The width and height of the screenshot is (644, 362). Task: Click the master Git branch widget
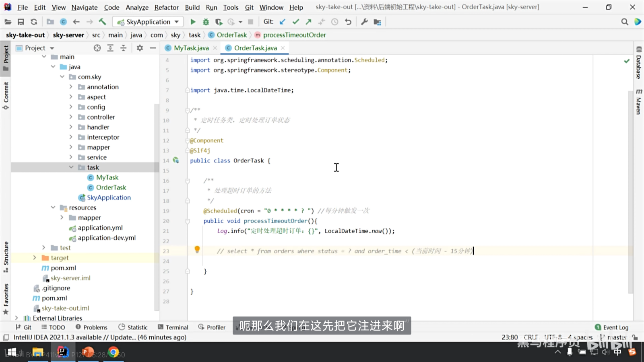pyautogui.click(x=613, y=337)
